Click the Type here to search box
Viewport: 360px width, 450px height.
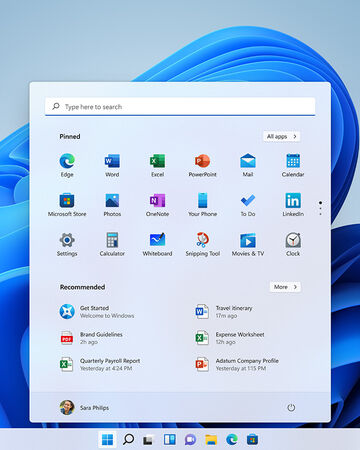180,107
